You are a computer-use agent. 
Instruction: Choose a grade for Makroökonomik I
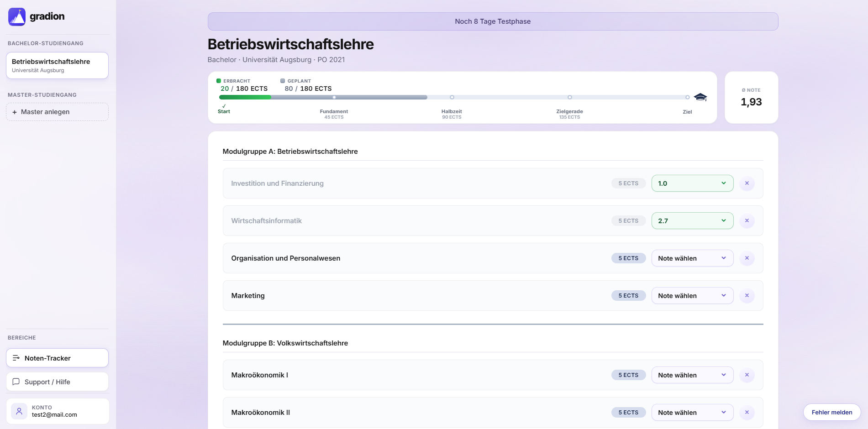click(692, 375)
